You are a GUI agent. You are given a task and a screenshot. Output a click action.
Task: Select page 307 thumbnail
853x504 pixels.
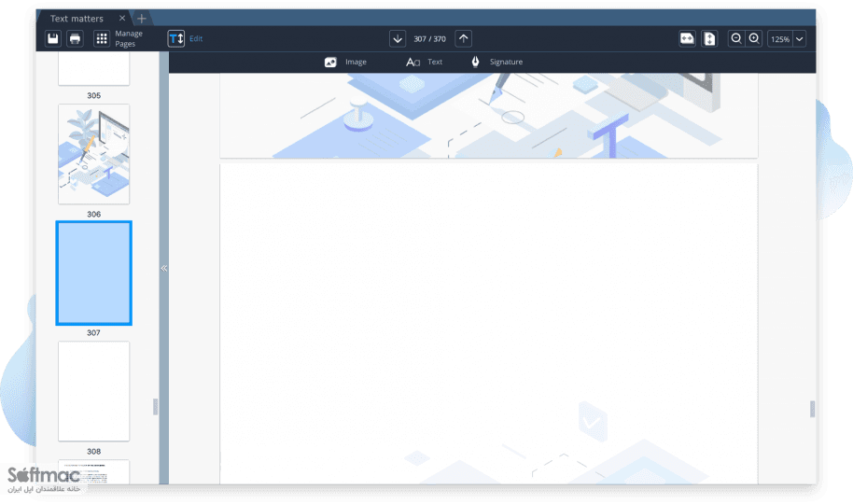(x=93, y=273)
